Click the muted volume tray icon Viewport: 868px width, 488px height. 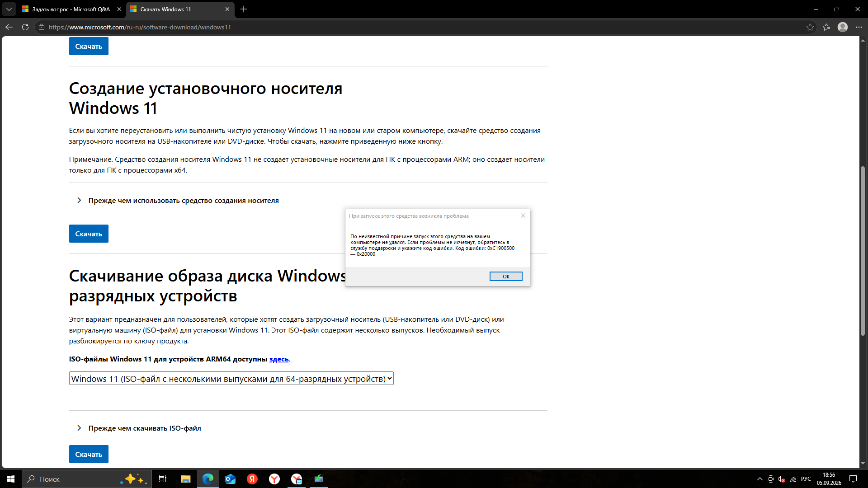[x=782, y=479]
